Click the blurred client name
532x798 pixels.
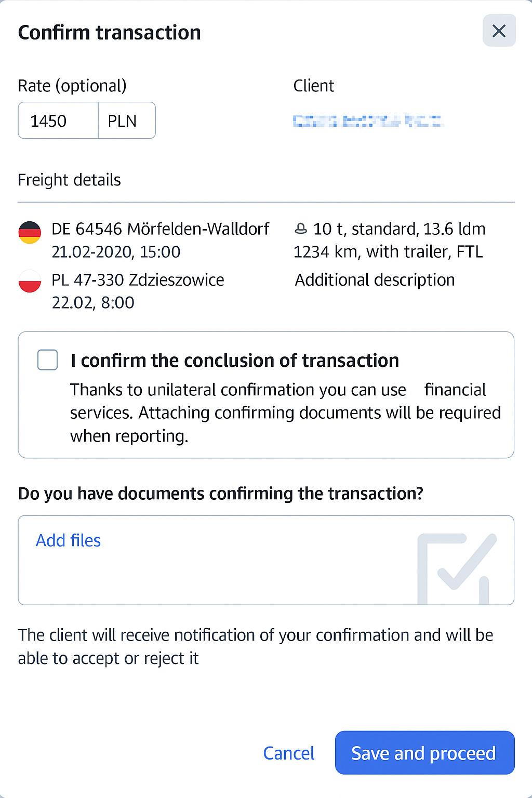tap(368, 121)
